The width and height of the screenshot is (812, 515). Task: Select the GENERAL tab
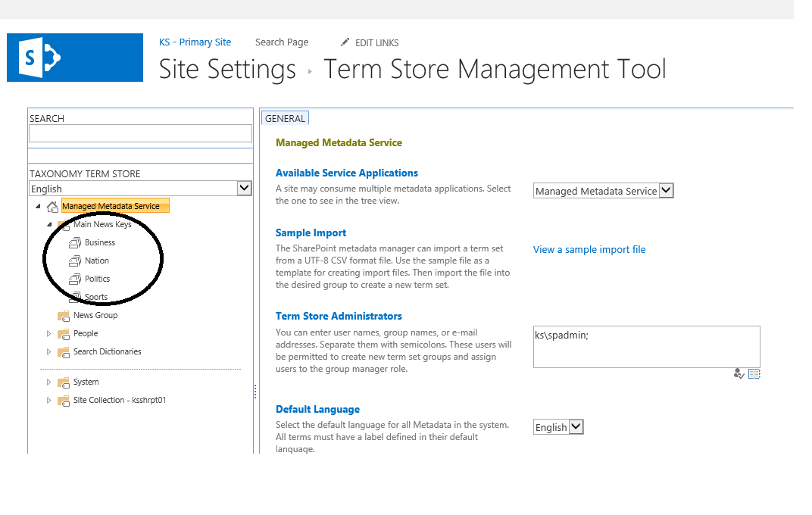coord(285,119)
